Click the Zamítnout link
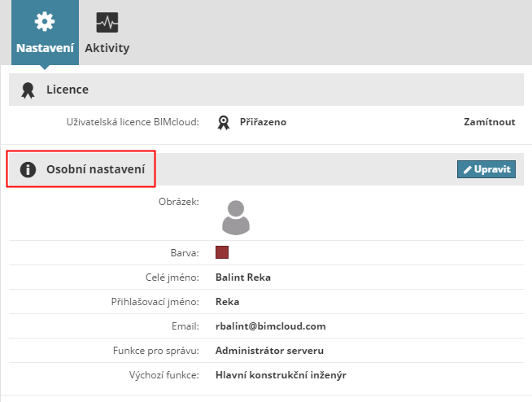The width and height of the screenshot is (532, 402). [489, 122]
